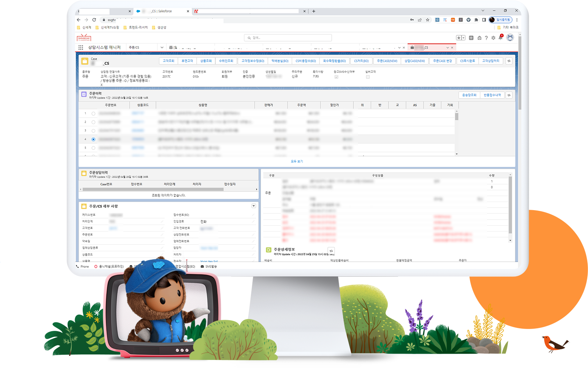Click the notifications bell icon
Screen dimensions: 588x368
point(500,38)
